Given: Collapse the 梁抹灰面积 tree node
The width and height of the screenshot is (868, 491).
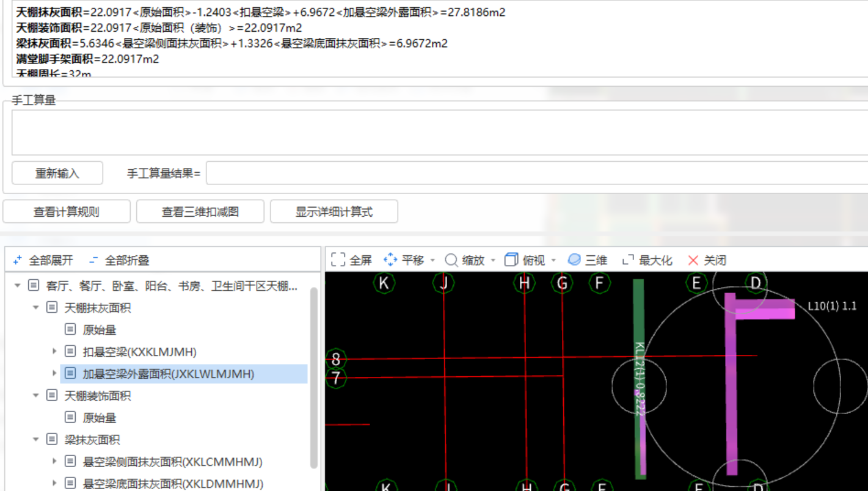Looking at the screenshot, I should [36, 440].
